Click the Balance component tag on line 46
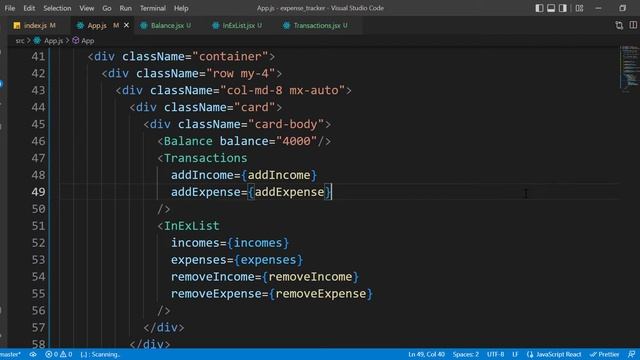 188,141
